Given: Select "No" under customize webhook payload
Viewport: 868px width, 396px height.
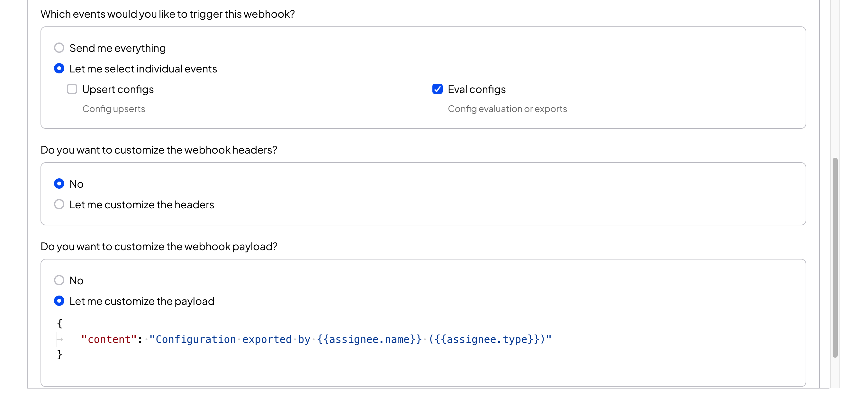Looking at the screenshot, I should pyautogui.click(x=59, y=280).
